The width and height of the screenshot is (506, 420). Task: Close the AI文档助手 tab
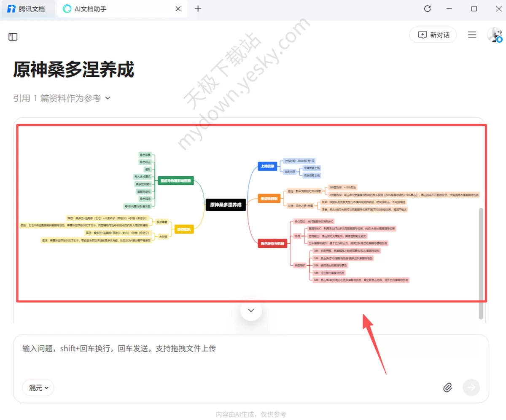pos(178,9)
